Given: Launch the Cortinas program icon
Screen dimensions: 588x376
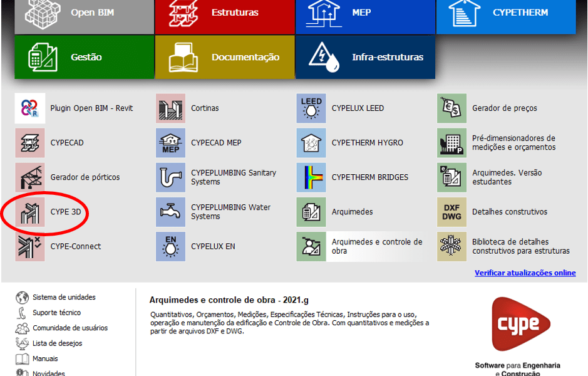Looking at the screenshot, I should [x=170, y=108].
